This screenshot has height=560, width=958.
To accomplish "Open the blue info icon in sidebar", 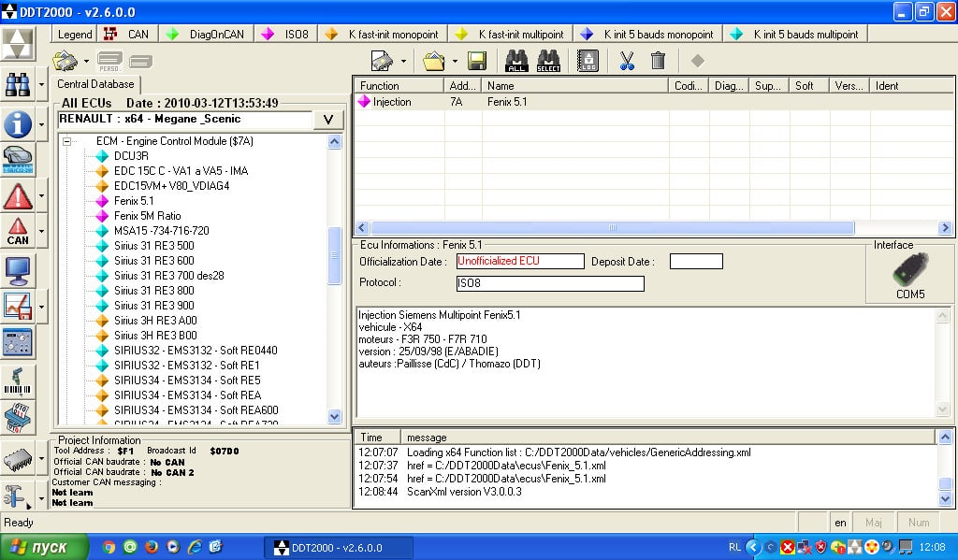I will click(x=18, y=124).
